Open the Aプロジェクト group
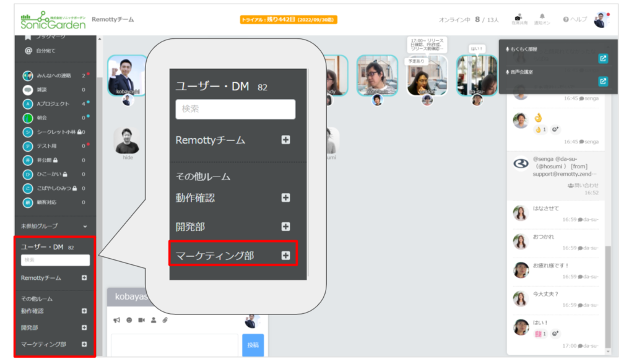Viewport: 634px width, 364px height. pos(54,104)
